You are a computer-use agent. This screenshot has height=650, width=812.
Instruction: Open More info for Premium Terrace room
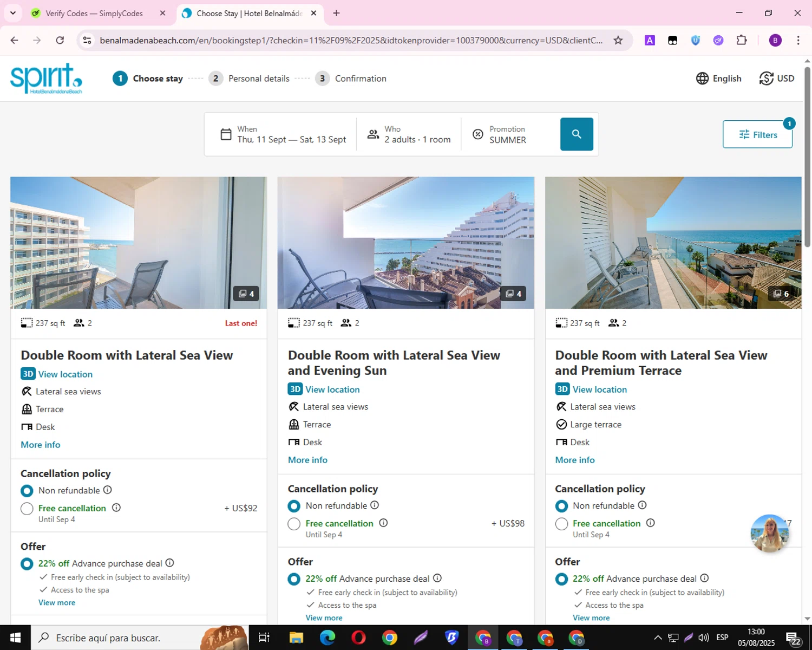point(575,460)
